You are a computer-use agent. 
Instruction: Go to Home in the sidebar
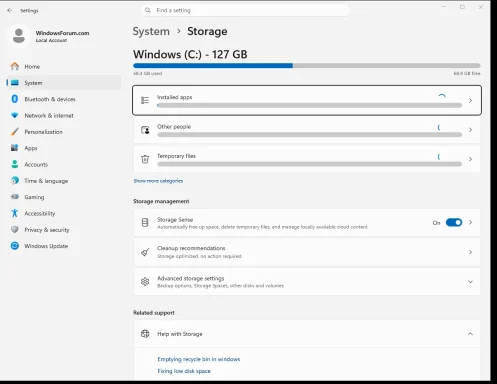click(x=63, y=66)
